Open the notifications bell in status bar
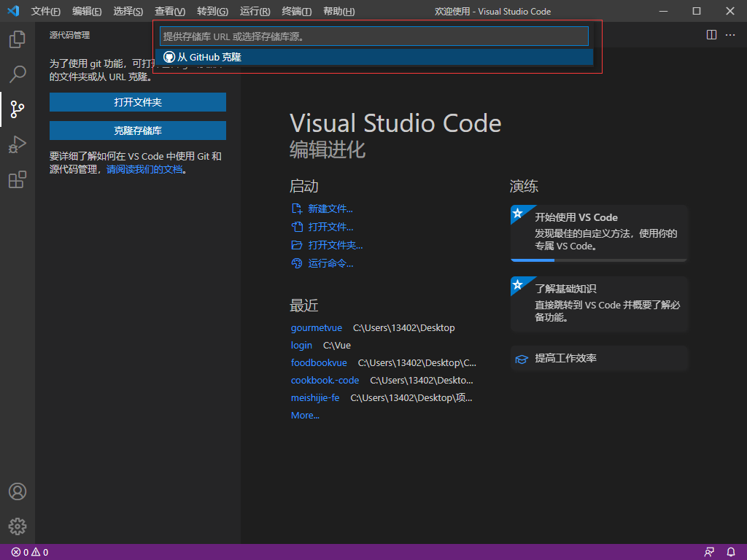Viewport: 747px width, 560px height. (731, 553)
